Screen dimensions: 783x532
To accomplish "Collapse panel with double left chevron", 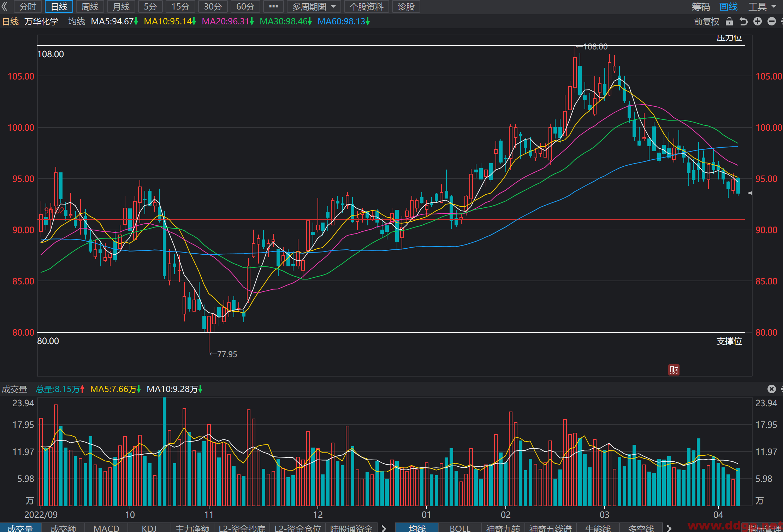I will pyautogui.click(x=5, y=6).
